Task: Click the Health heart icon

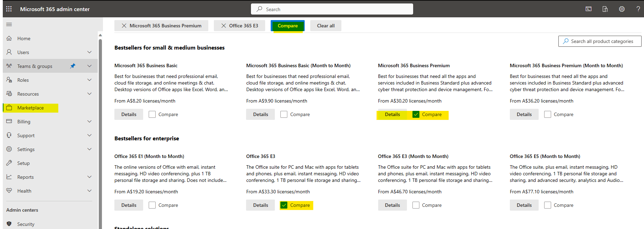Action: (9, 191)
